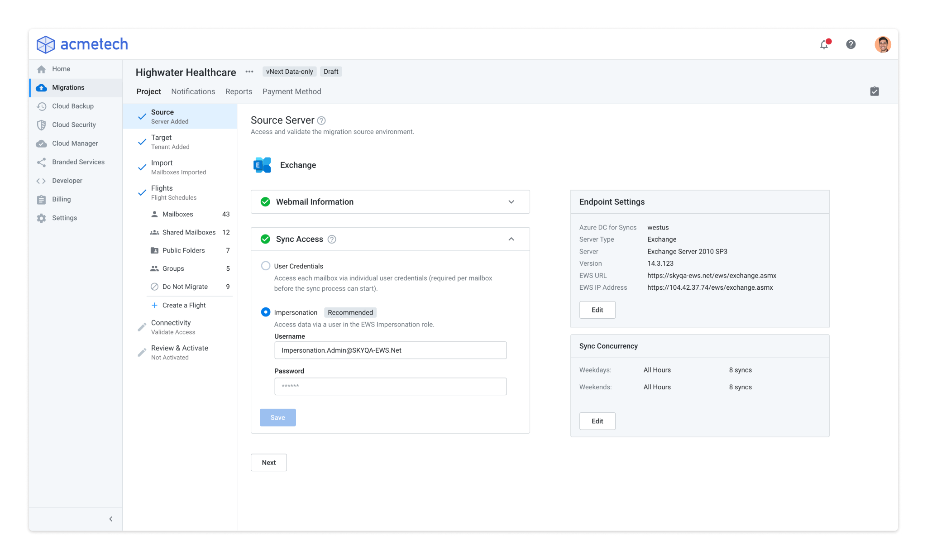Click the Next button
The image size is (927, 560).
(268, 462)
